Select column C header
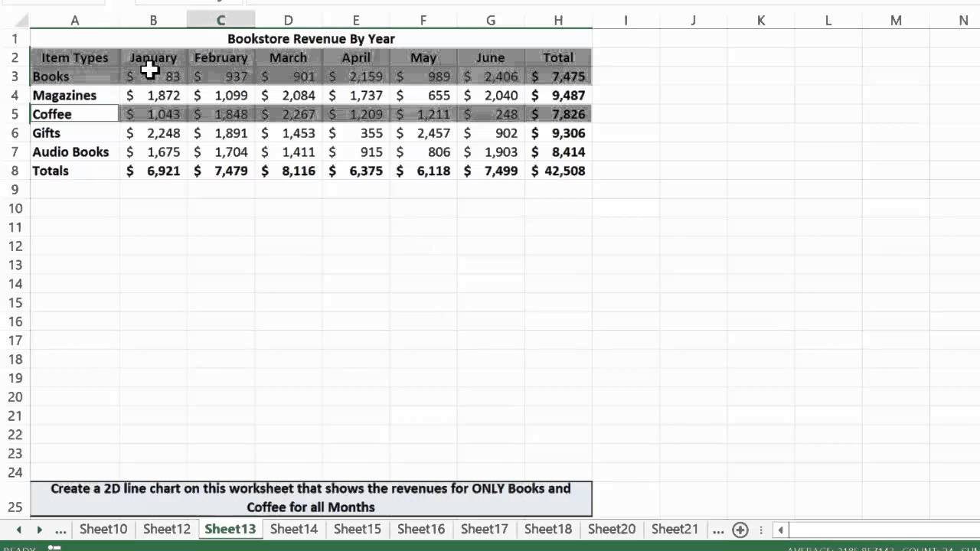980x551 pixels. (x=220, y=21)
